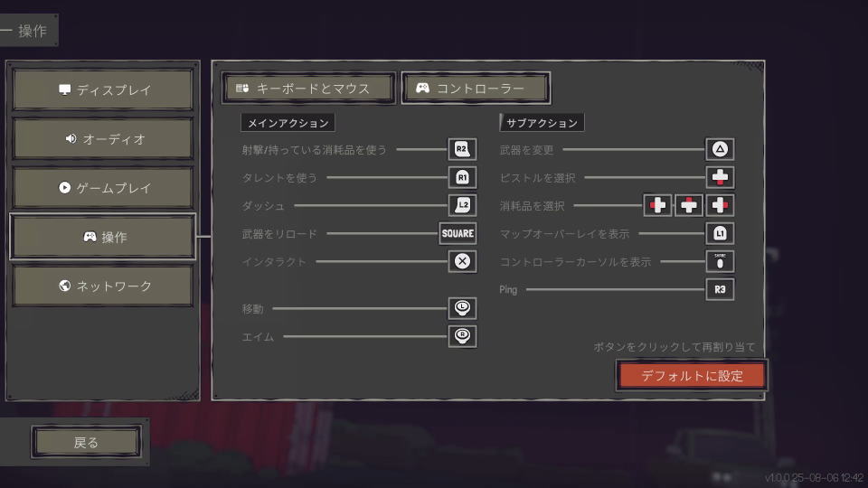868x488 pixels.
Task: Click the デフォルトに設定 button
Action: (692, 376)
